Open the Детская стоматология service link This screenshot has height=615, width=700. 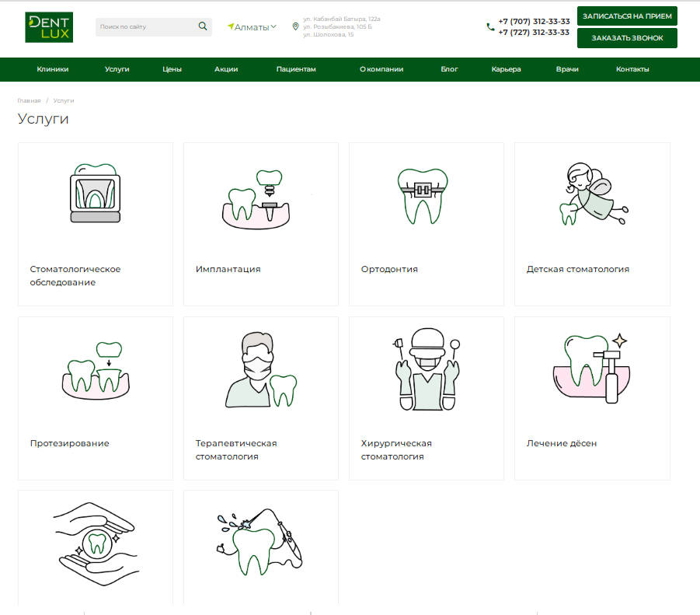click(x=578, y=269)
